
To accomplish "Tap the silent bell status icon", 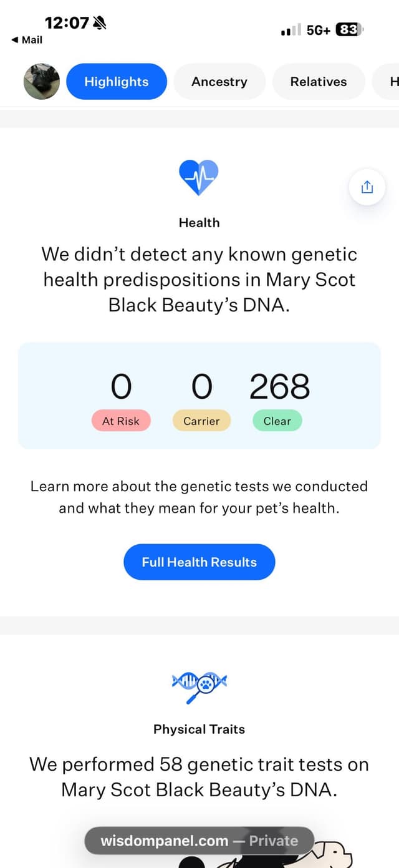I will (x=99, y=23).
